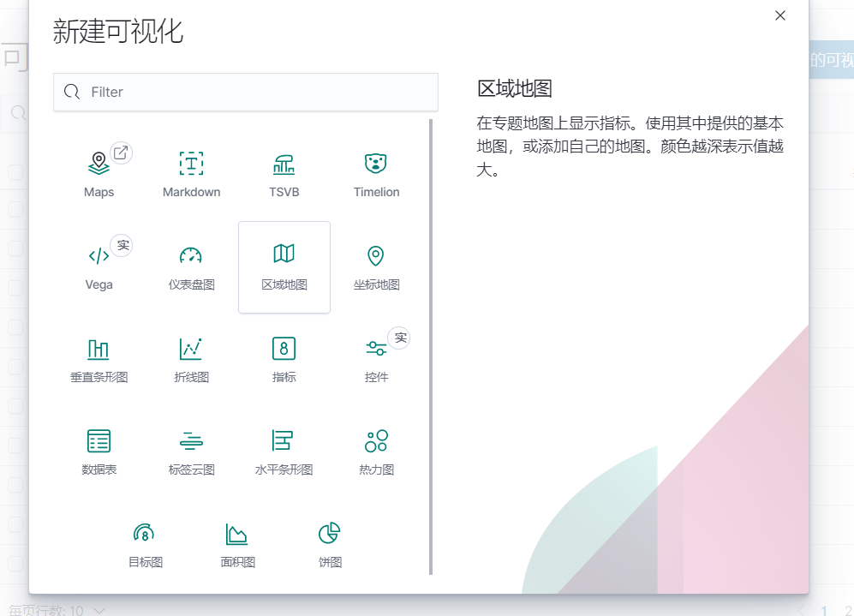Select the 折线图 line chart

point(191,358)
